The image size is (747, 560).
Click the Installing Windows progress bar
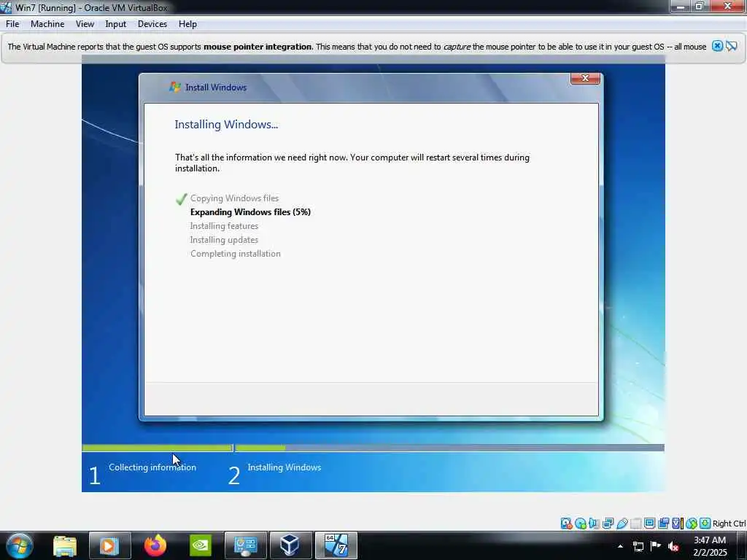[449, 448]
